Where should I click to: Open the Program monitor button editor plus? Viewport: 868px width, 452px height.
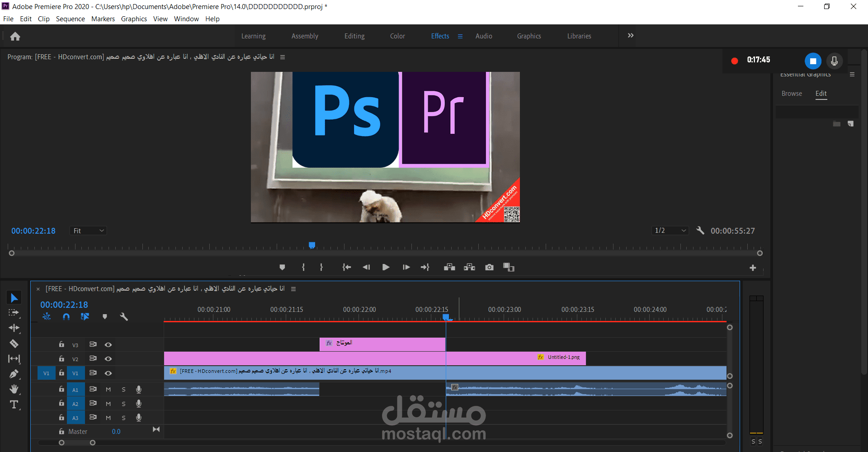pyautogui.click(x=753, y=268)
